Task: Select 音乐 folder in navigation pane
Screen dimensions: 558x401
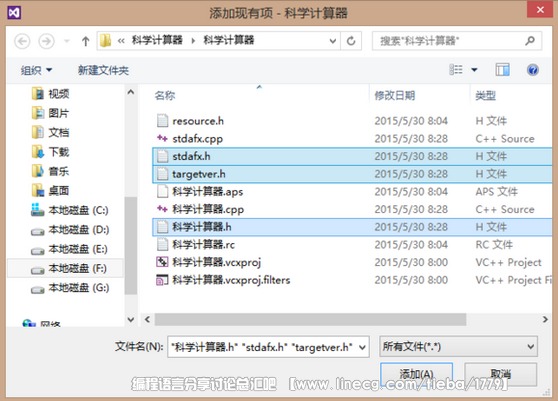Action: (50, 171)
